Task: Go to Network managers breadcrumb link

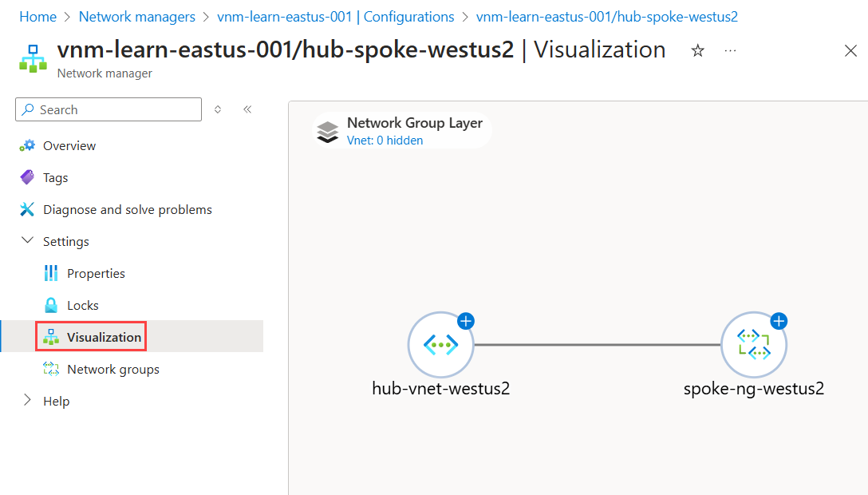Action: click(x=136, y=16)
